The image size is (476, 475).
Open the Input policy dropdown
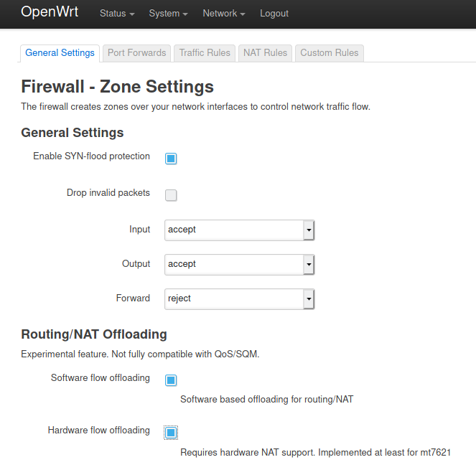pos(239,230)
